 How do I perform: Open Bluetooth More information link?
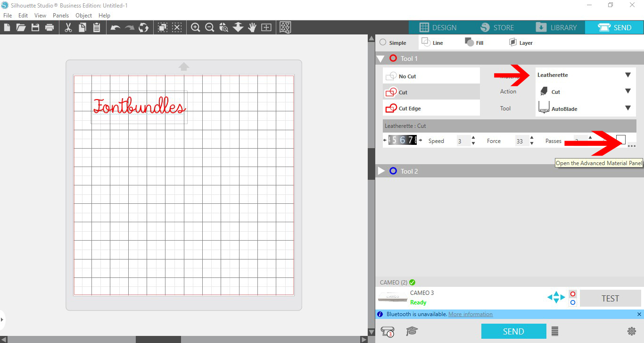pyautogui.click(x=471, y=314)
